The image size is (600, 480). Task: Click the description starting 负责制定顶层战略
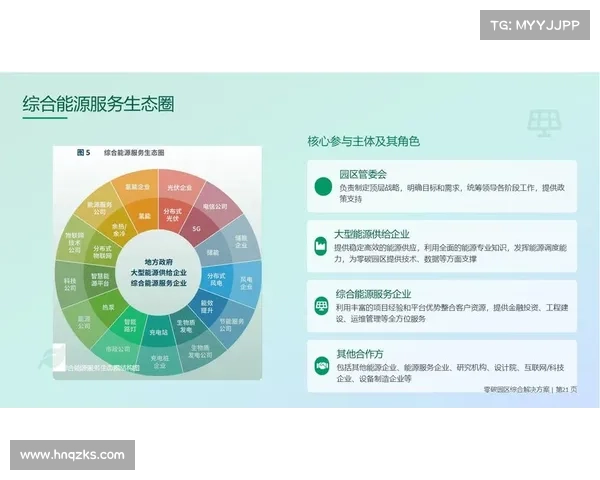[452, 193]
